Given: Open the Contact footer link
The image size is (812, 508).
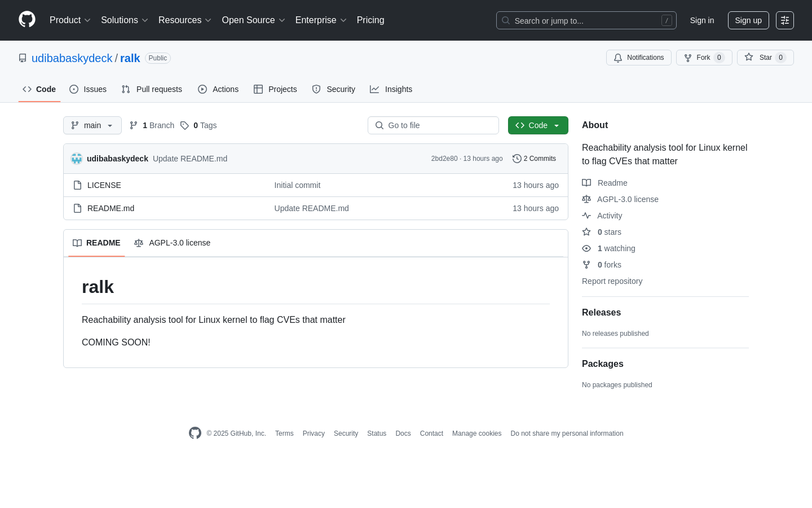Looking at the screenshot, I should point(431,433).
